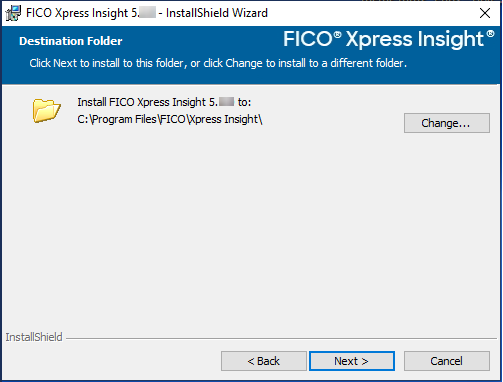The height and width of the screenshot is (382, 503).
Task: Click the installer icon in the title bar
Action: click(13, 13)
